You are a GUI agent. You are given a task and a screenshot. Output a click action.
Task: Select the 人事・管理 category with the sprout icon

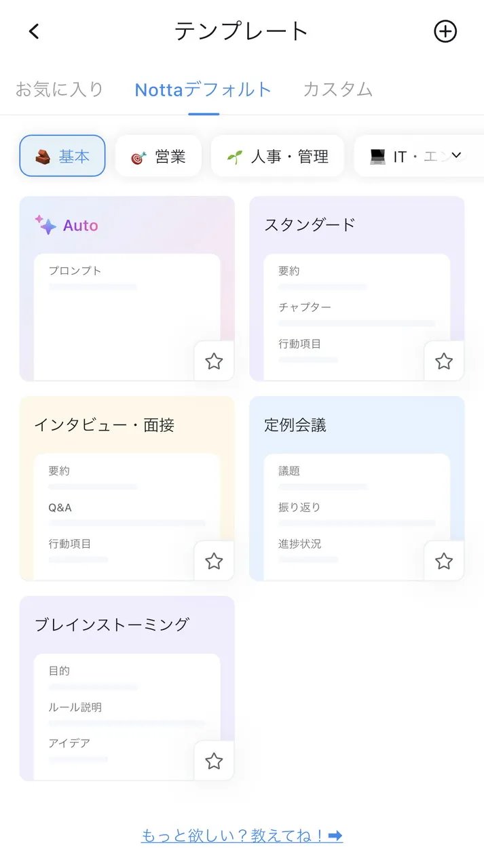[277, 156]
